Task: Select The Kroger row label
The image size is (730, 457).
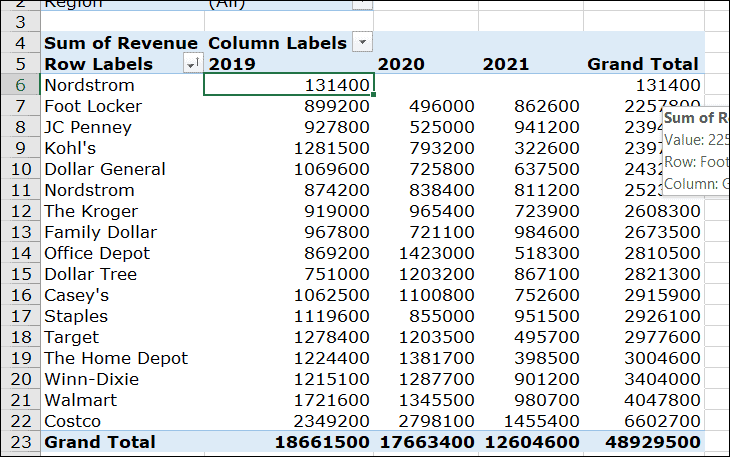Action: [91, 211]
